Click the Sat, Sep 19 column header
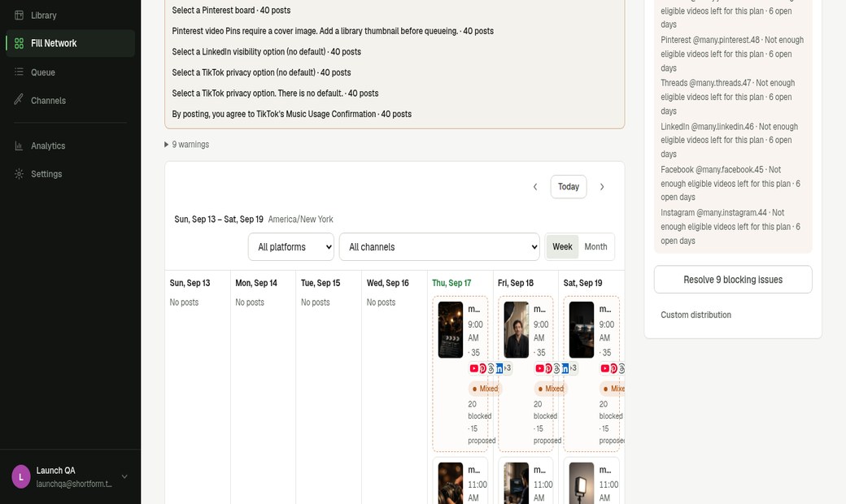 tap(582, 283)
